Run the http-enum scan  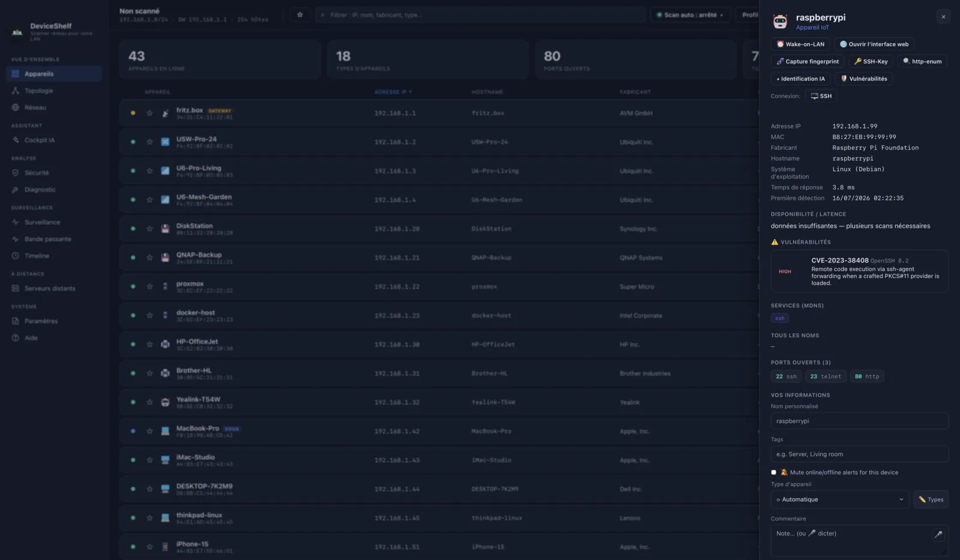[922, 61]
